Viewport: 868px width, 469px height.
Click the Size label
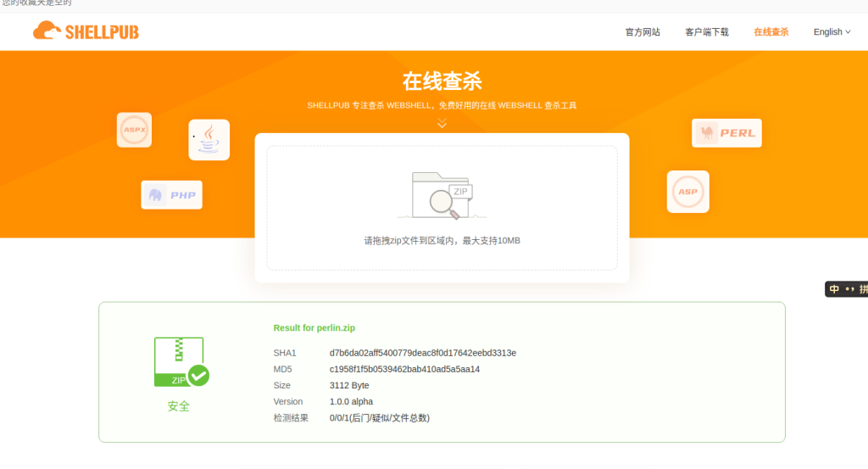coord(281,385)
